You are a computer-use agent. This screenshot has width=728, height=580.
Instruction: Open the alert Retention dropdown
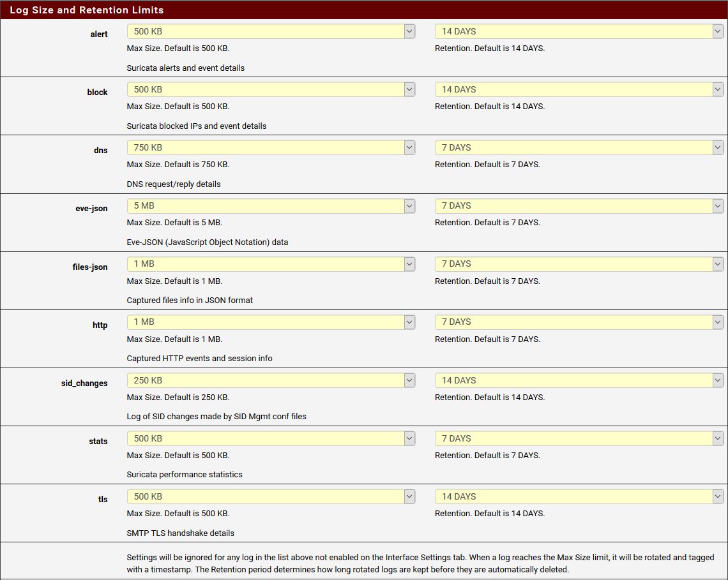coord(579,31)
